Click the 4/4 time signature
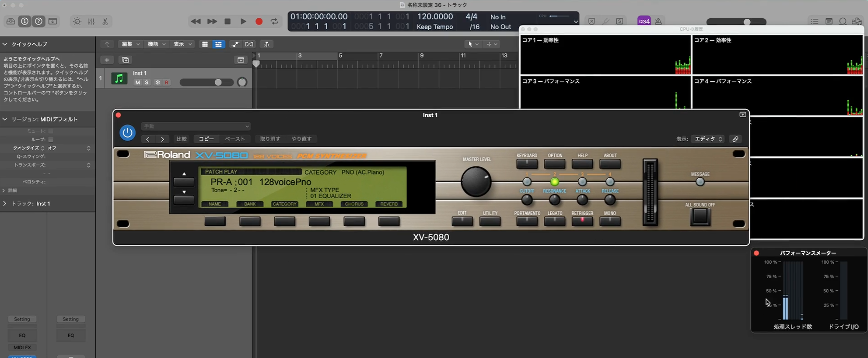The image size is (868, 358). [472, 17]
